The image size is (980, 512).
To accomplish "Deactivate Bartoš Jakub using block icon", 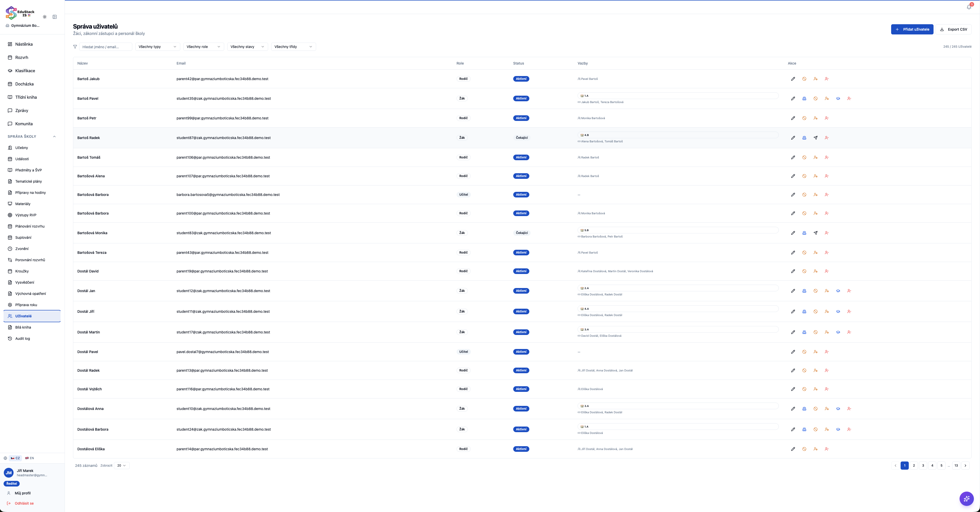I will click(804, 79).
